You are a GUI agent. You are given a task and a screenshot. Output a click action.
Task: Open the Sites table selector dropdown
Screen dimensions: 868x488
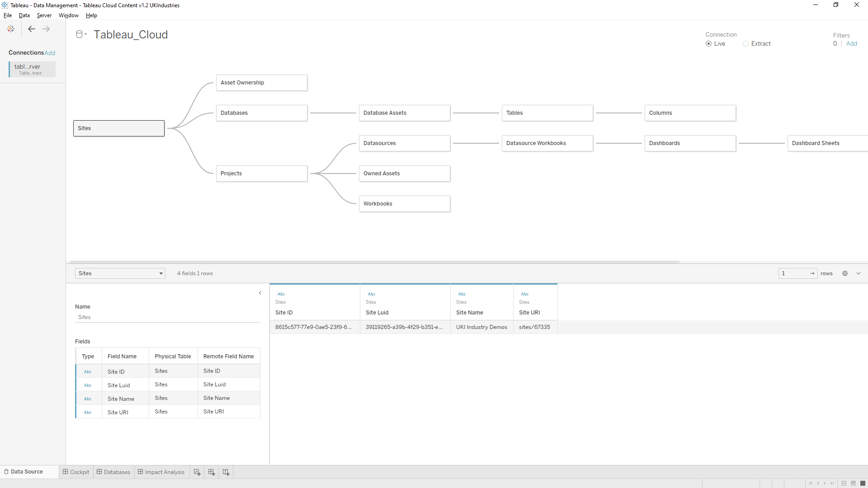(x=160, y=273)
